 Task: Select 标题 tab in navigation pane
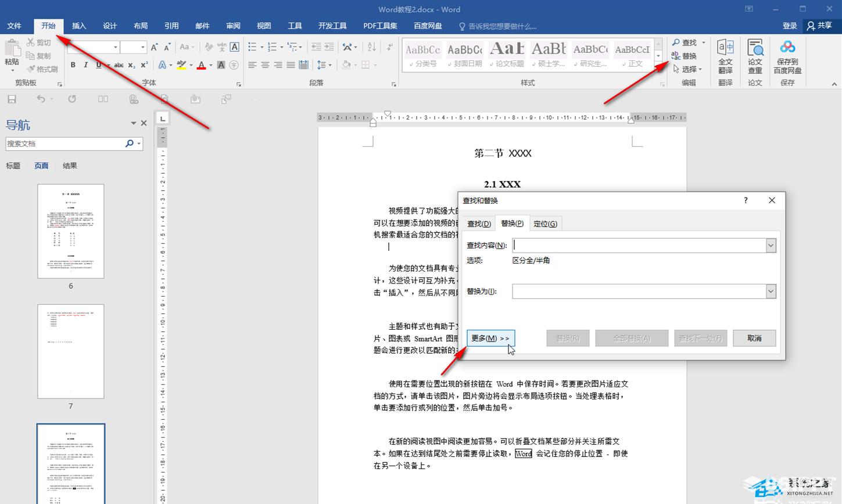click(x=13, y=165)
